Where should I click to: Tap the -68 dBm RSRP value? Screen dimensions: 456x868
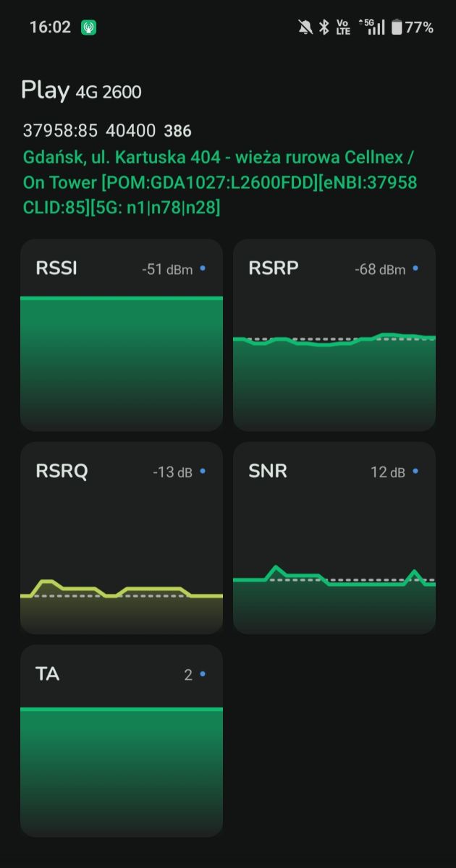pyautogui.click(x=381, y=269)
